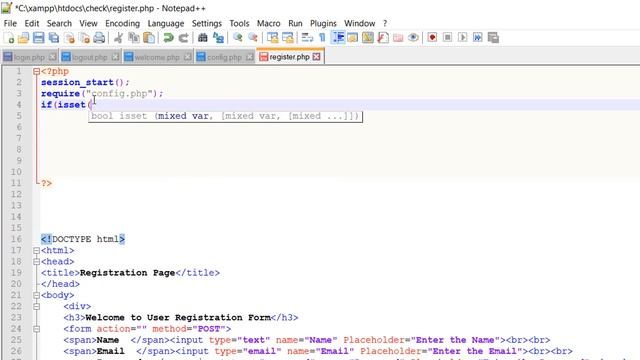Toggle Word Wrap toolbar icon
The image size is (640, 360).
coord(307,38)
